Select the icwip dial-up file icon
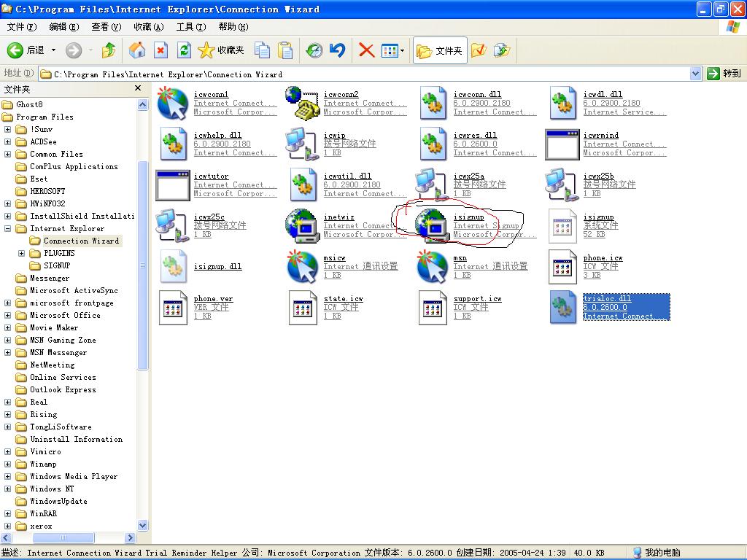This screenshot has width=747, height=560. [x=302, y=144]
